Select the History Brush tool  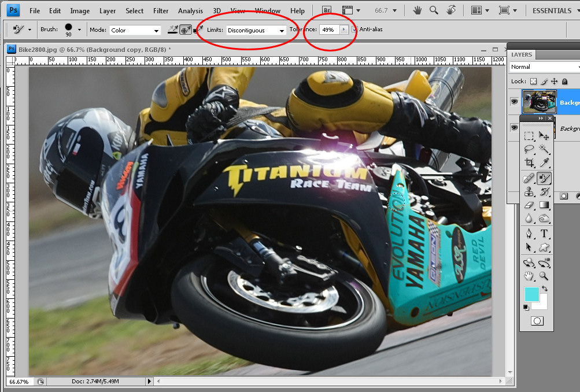point(544,191)
